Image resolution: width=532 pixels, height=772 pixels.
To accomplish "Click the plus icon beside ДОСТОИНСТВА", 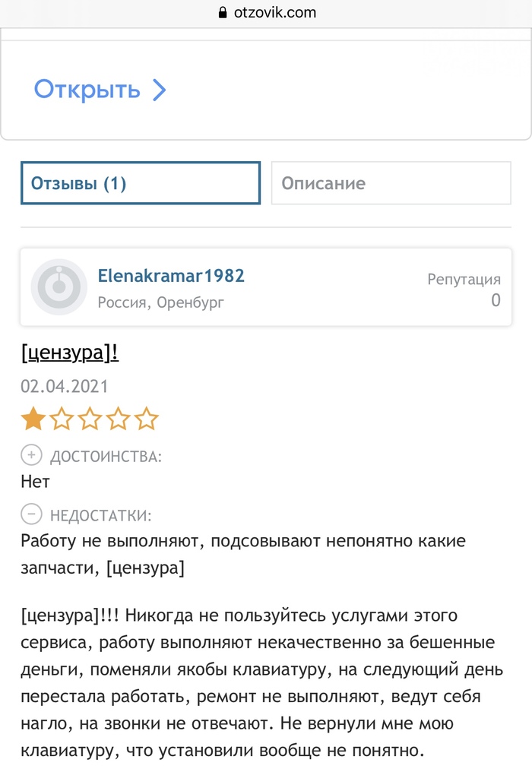I will 31,456.
